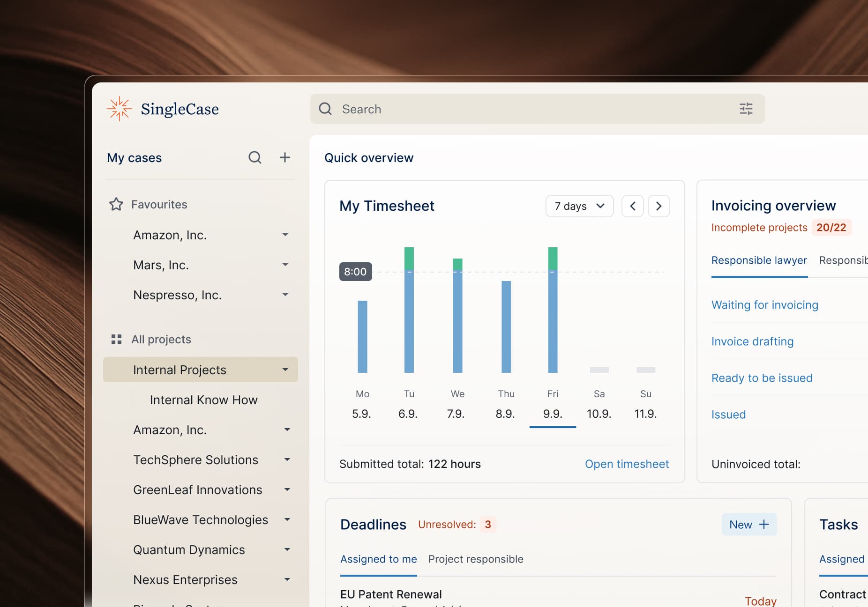
Task: Open the EU Patent Renewal deadline
Action: (x=391, y=594)
